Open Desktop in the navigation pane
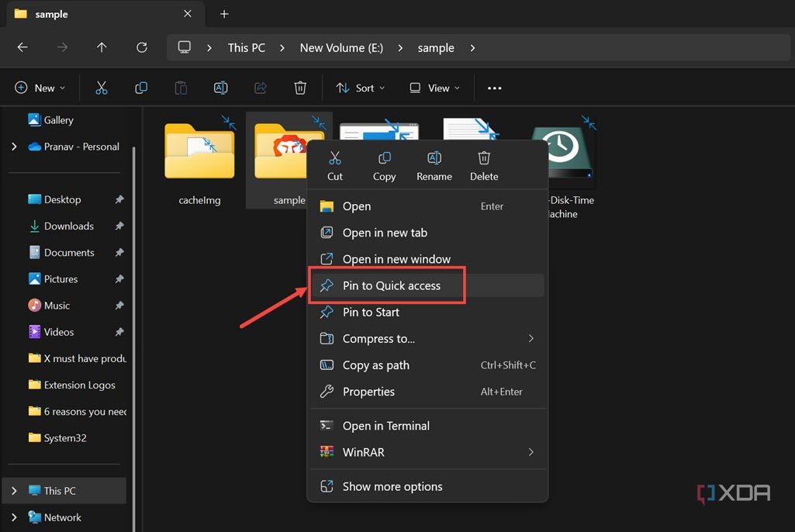 (x=55, y=199)
